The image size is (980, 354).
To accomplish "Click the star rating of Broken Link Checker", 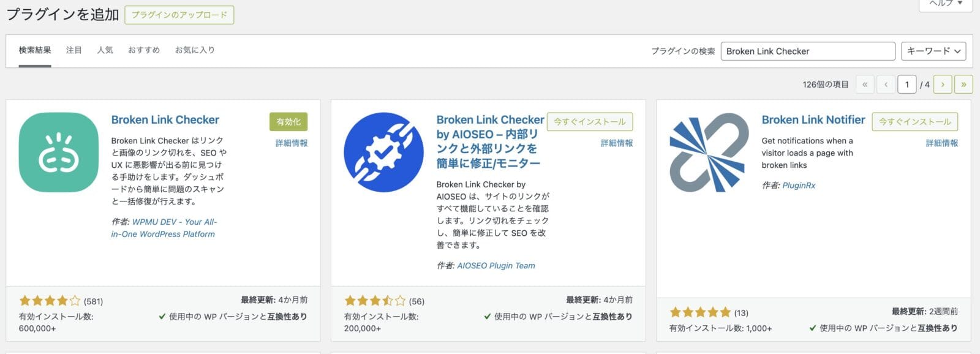I will tap(50, 301).
